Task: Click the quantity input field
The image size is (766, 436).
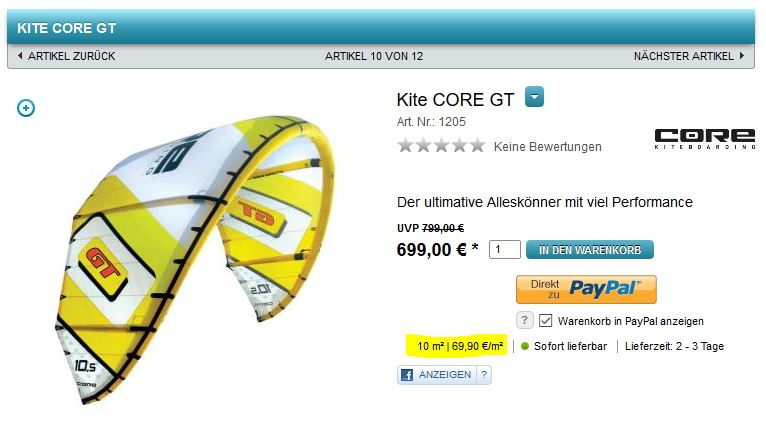Action: tap(505, 249)
